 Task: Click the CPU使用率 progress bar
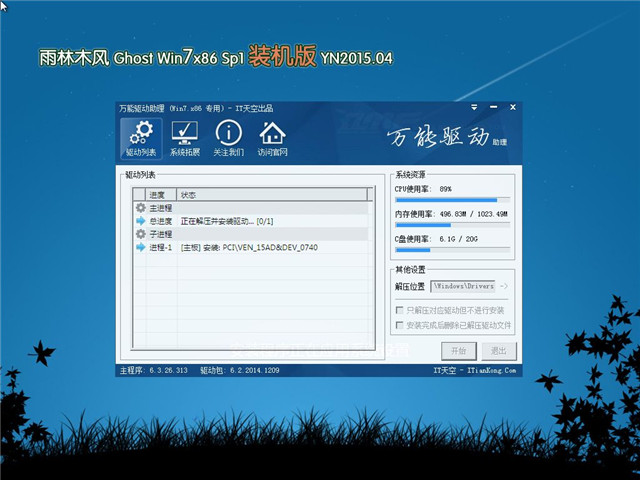click(x=452, y=200)
